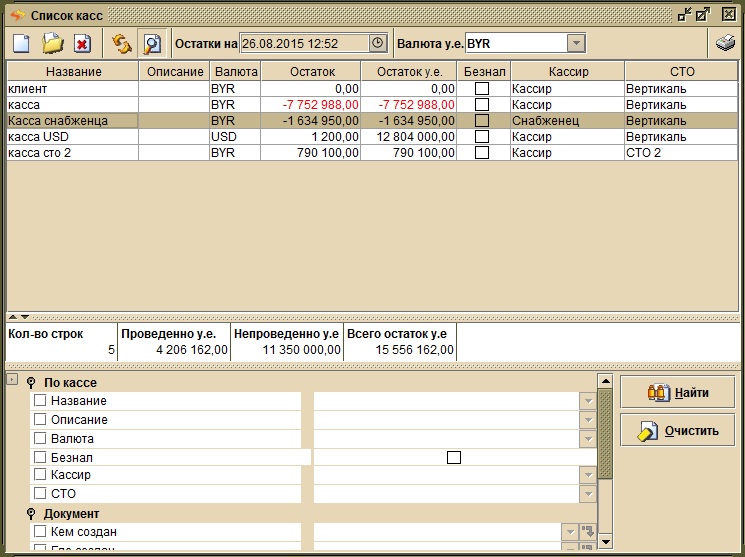Viewport: 745px width, 557px height.
Task: Click the Остатки на date field
Action: pyautogui.click(x=304, y=43)
